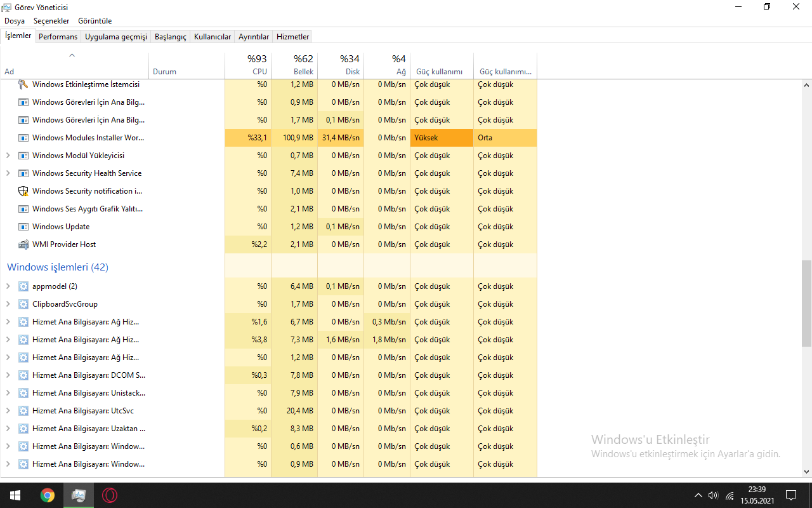Sort processes by CPU column
The height and width of the screenshot is (508, 812).
(x=248, y=65)
